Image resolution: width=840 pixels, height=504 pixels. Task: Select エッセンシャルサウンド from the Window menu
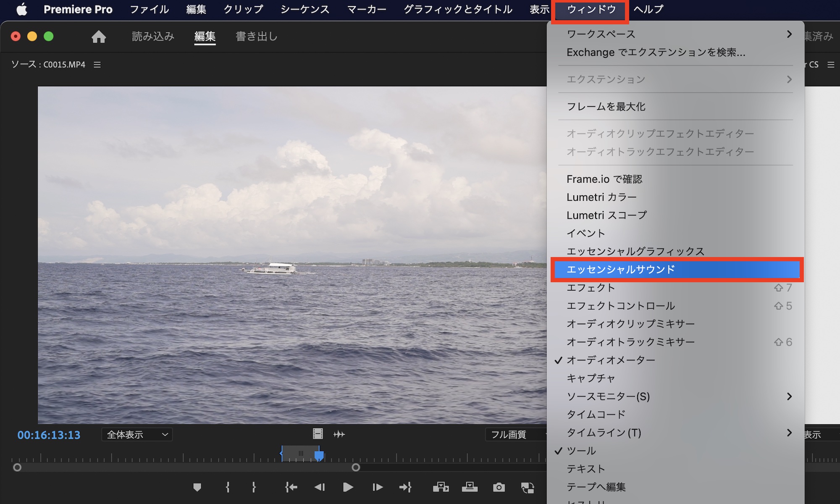click(621, 270)
